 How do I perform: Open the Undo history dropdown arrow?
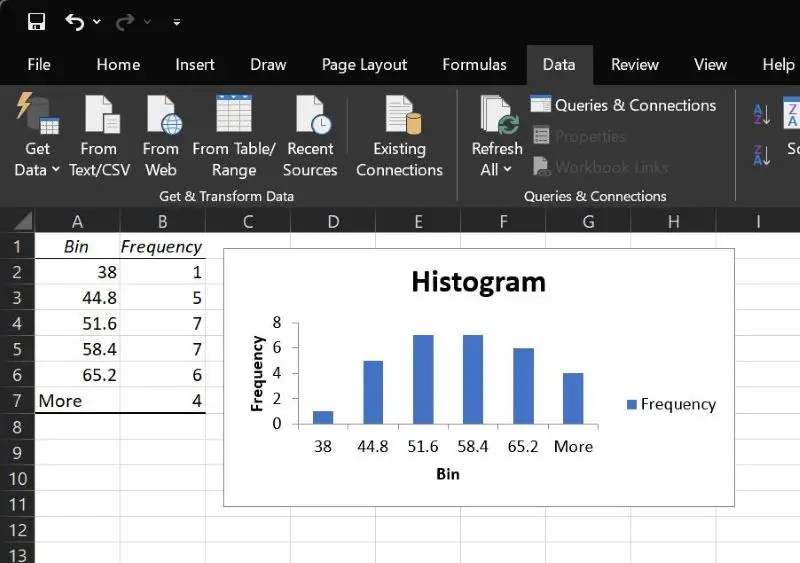pos(97,21)
